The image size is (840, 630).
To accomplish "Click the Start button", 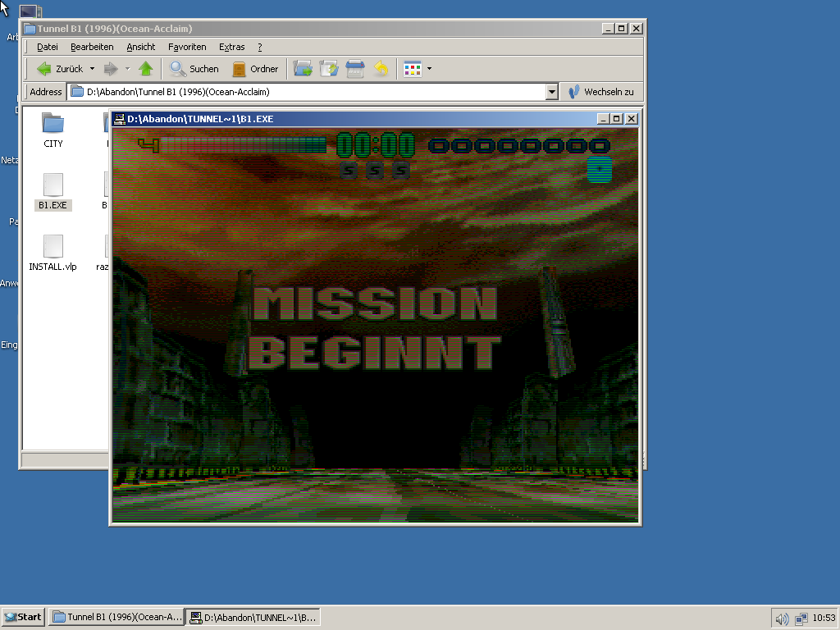I will [x=23, y=617].
